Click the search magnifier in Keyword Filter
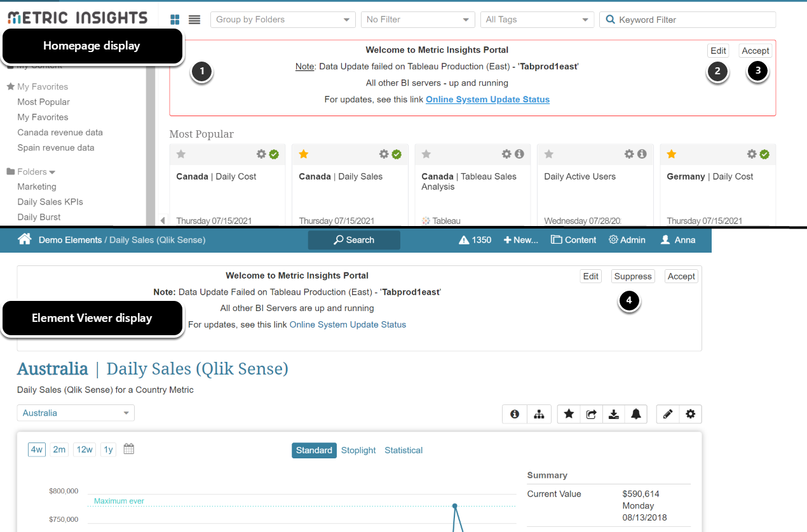 611,20
